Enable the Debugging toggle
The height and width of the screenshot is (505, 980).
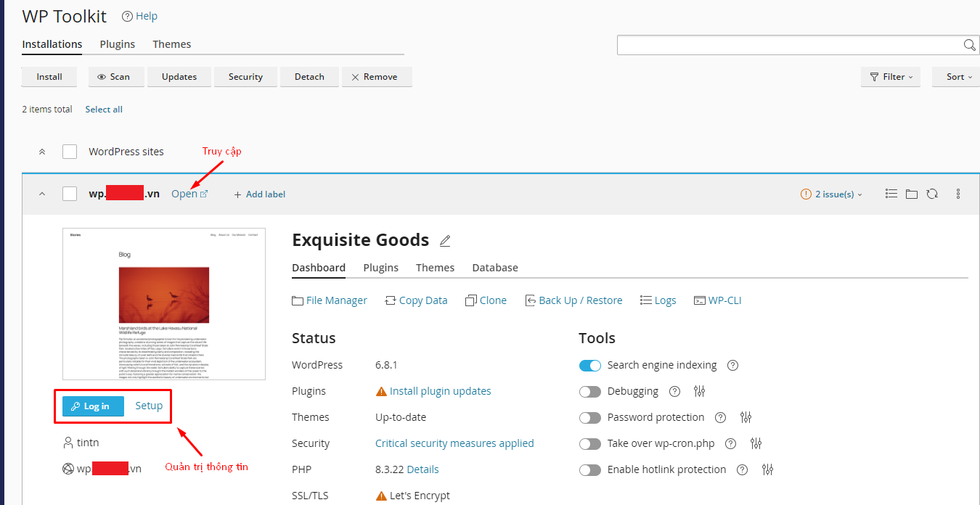click(590, 392)
